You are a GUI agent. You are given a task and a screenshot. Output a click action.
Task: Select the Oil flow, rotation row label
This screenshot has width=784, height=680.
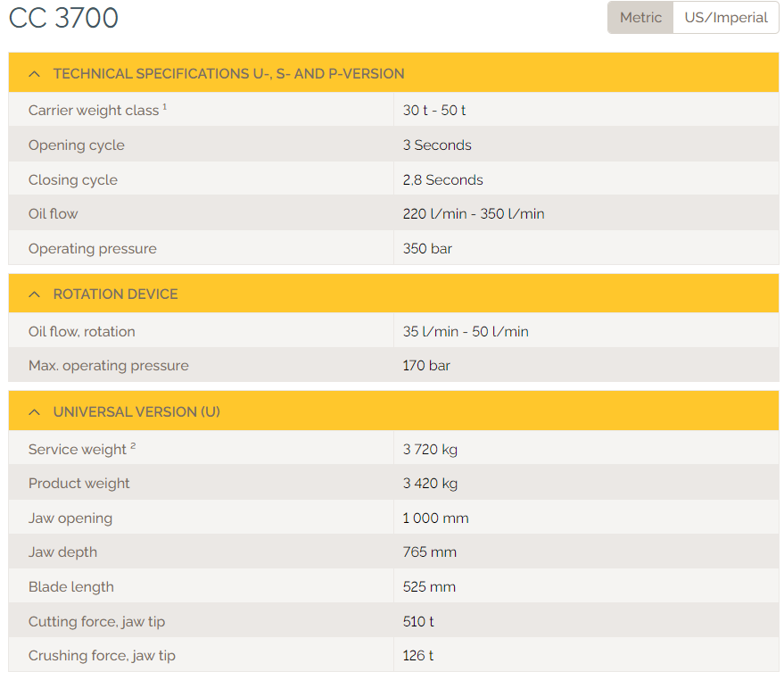point(82,332)
